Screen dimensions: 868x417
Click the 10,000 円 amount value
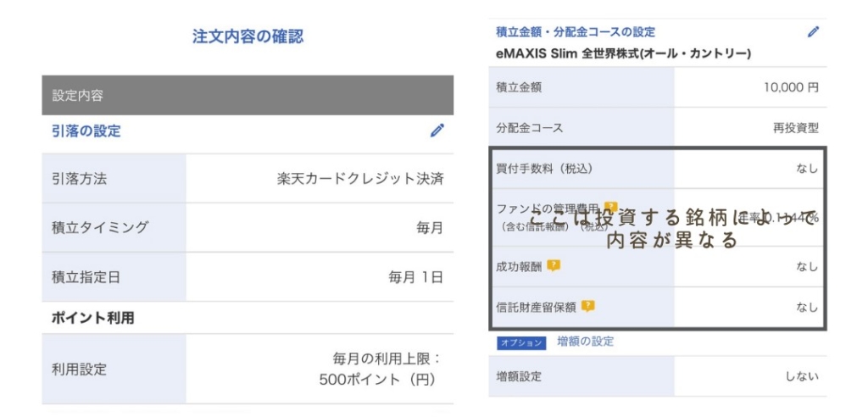pyautogui.click(x=791, y=87)
